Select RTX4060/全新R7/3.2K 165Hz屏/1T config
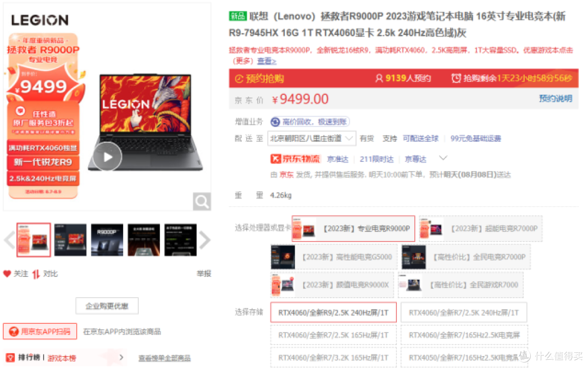 333,358
